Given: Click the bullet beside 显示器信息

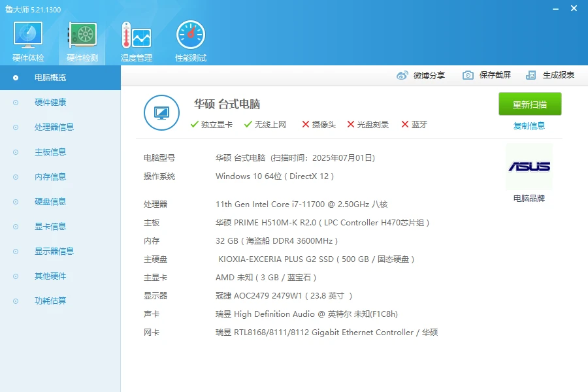Looking at the screenshot, I should coord(16,251).
